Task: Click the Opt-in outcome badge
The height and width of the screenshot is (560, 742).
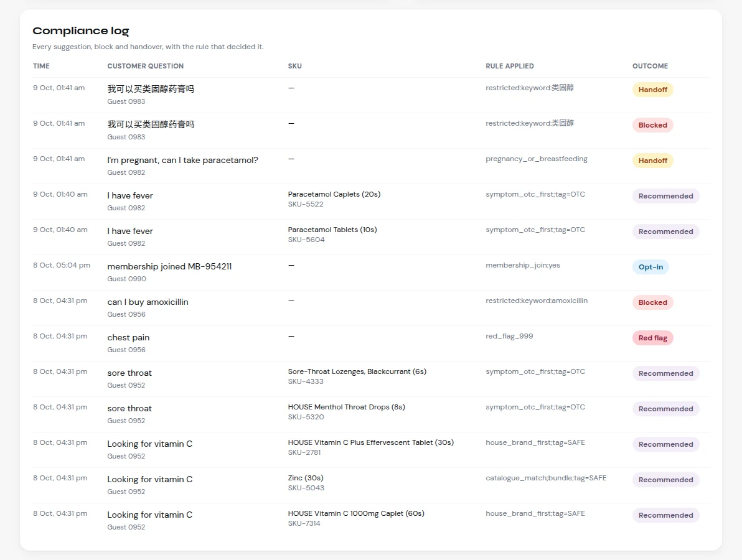Action: (x=650, y=267)
